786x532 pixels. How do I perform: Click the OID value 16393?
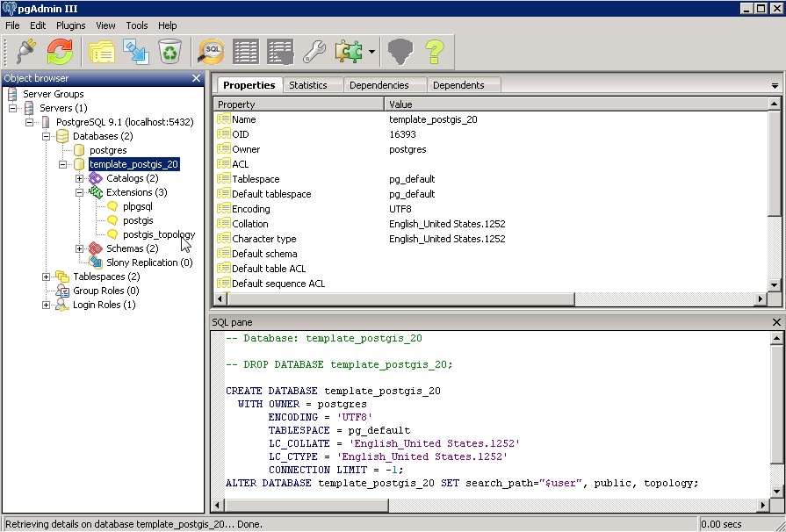click(402, 134)
